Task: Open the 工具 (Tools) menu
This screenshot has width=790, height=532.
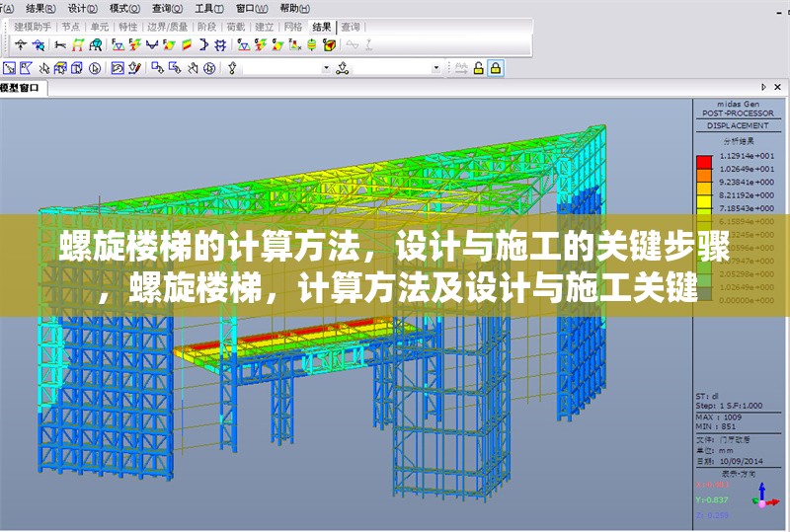Action: 203,7
